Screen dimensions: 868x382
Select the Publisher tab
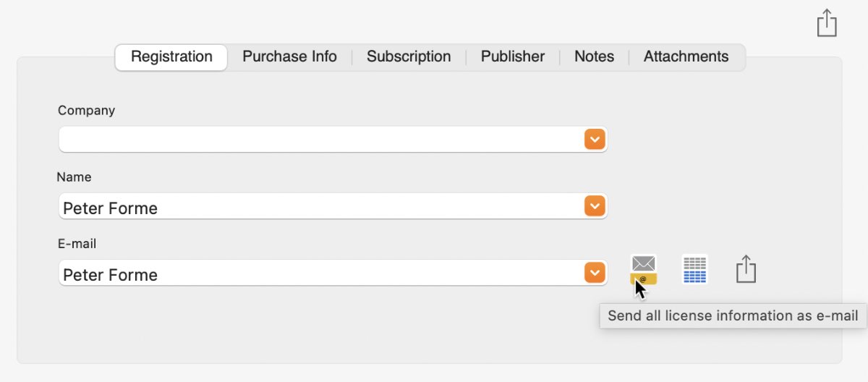coord(513,57)
